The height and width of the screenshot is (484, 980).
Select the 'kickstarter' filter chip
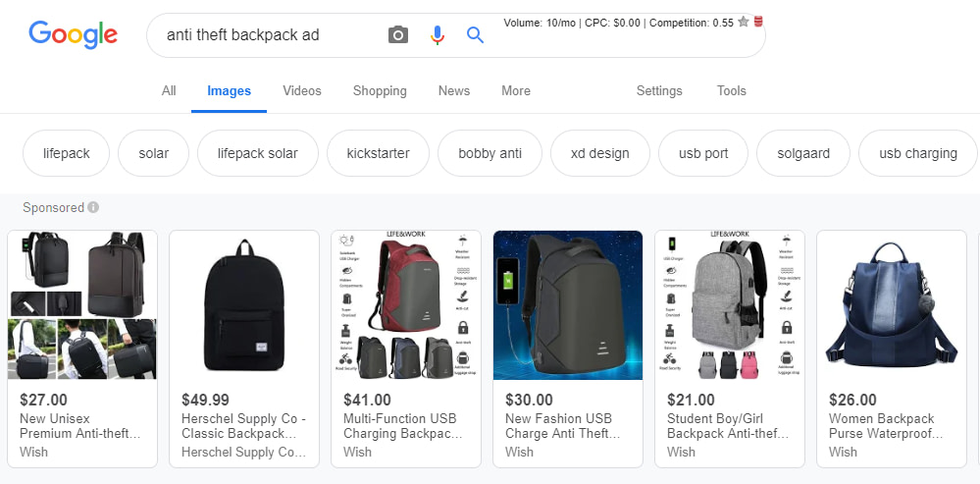[378, 153]
